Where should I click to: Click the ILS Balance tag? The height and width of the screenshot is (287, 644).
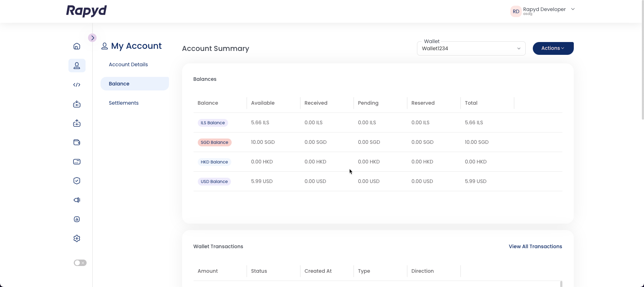213,123
